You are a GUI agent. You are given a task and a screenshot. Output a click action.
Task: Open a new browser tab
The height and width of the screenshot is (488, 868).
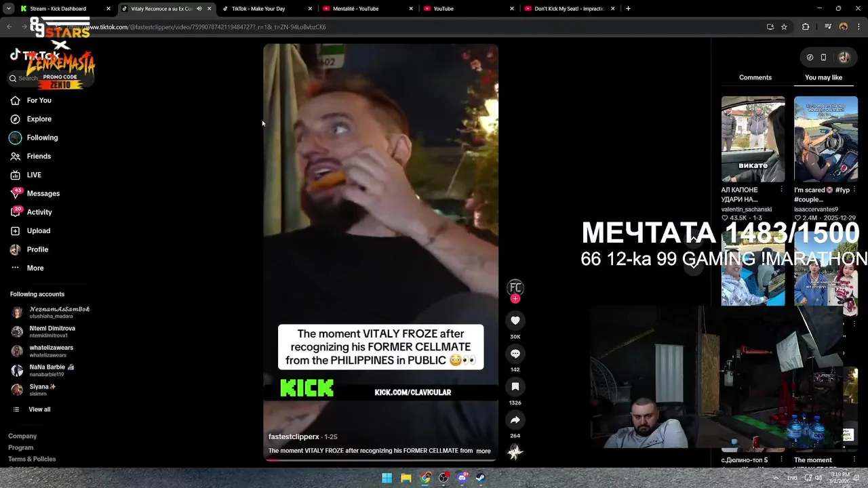tap(628, 9)
